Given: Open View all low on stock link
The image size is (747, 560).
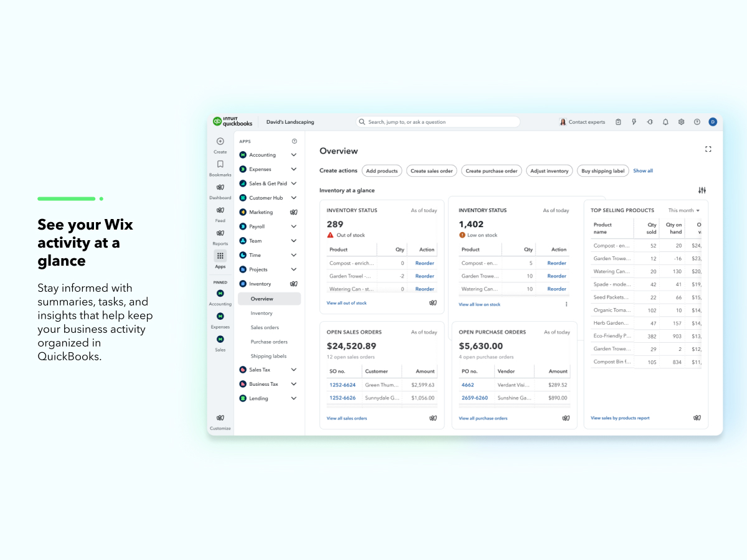Looking at the screenshot, I should 479,304.
